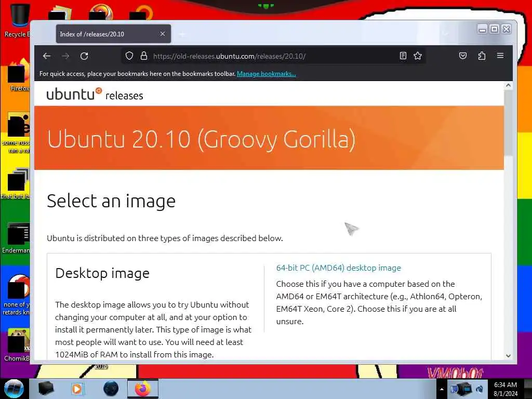Minimize the Firefox window
Viewport: 532px width, 399px height.
coord(482,29)
